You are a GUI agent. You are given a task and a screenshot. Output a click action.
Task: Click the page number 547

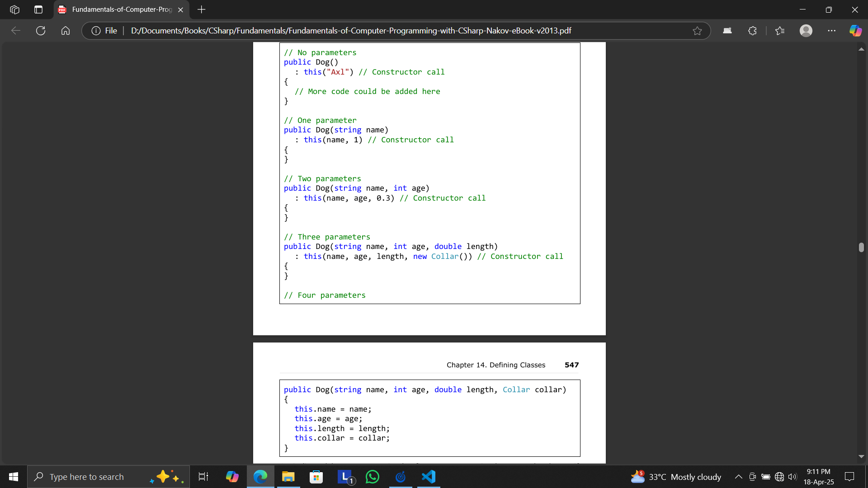click(x=572, y=365)
